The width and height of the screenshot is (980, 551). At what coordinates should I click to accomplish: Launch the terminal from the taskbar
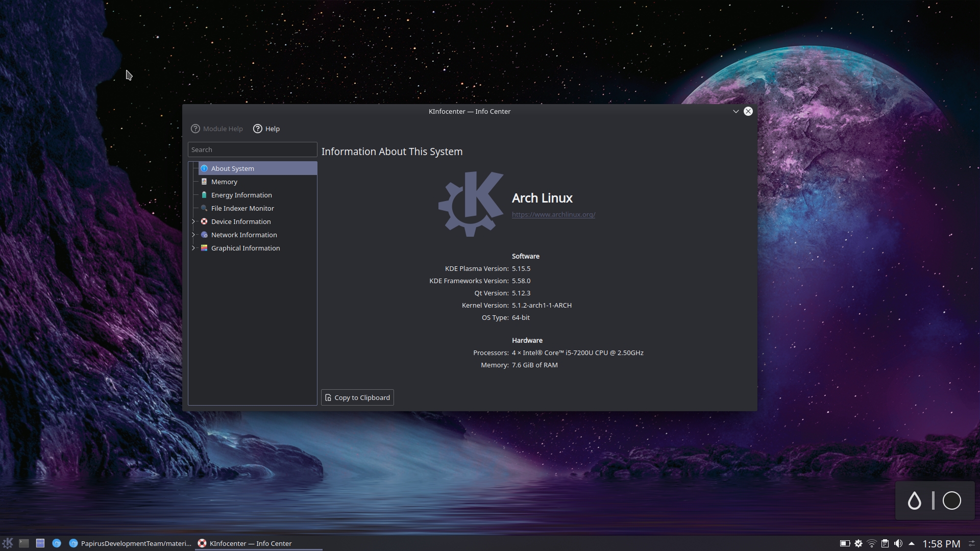tap(24, 543)
